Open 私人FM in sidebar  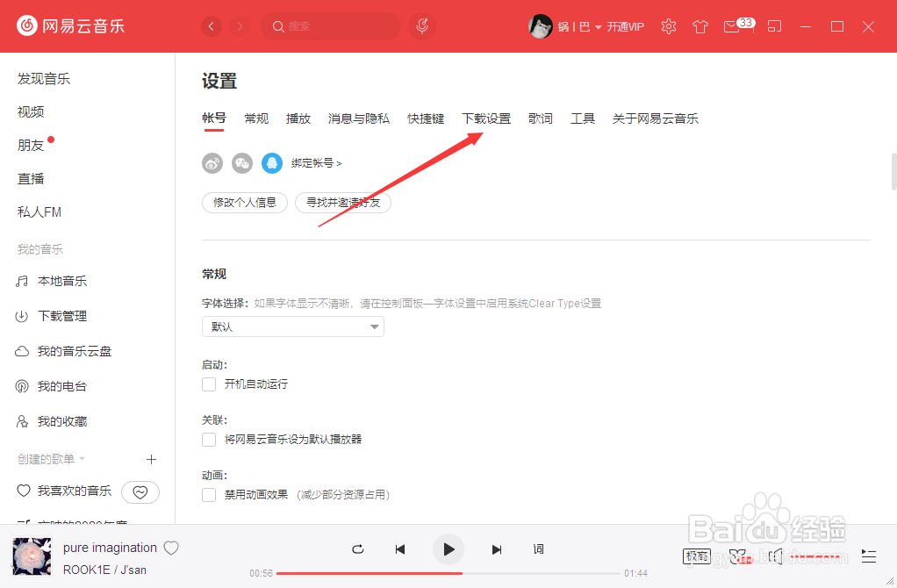tap(39, 212)
